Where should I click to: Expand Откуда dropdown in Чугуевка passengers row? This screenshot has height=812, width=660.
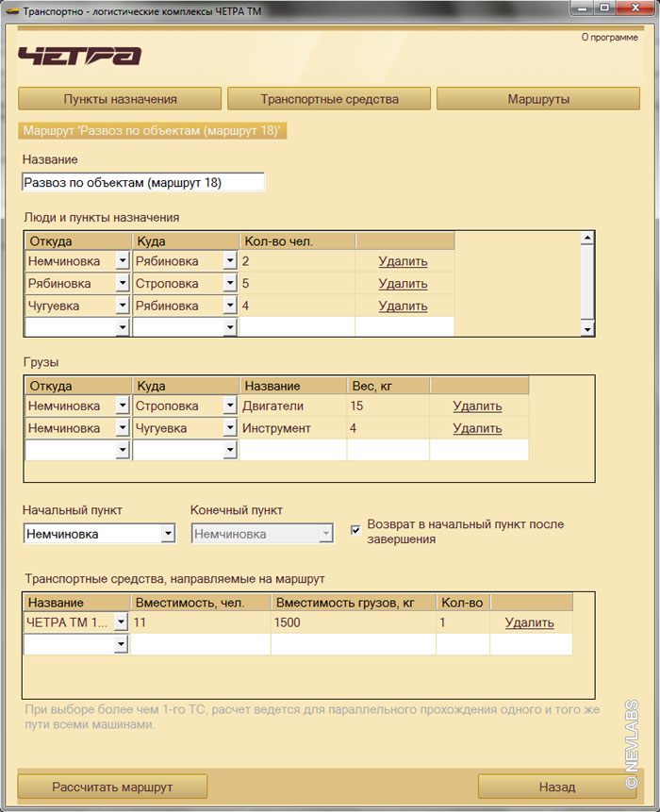123,307
